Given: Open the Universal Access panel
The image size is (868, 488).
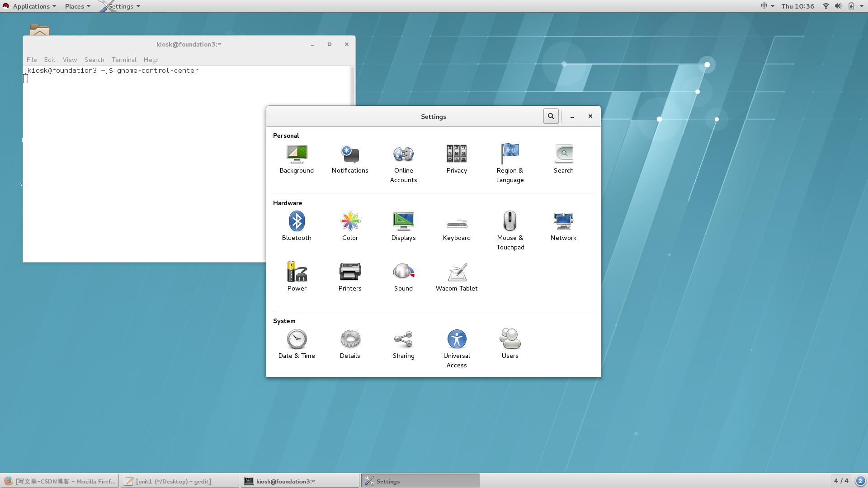Looking at the screenshot, I should 457,339.
